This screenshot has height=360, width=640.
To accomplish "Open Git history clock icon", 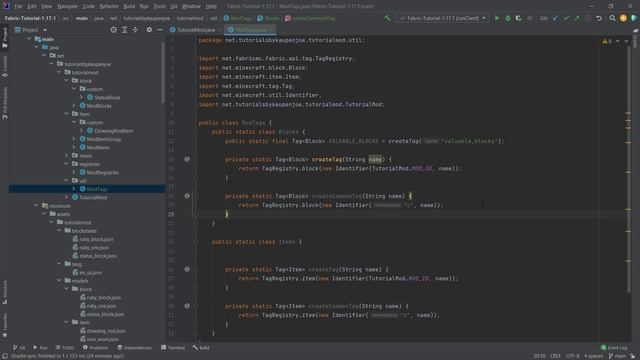I will tap(588, 18).
